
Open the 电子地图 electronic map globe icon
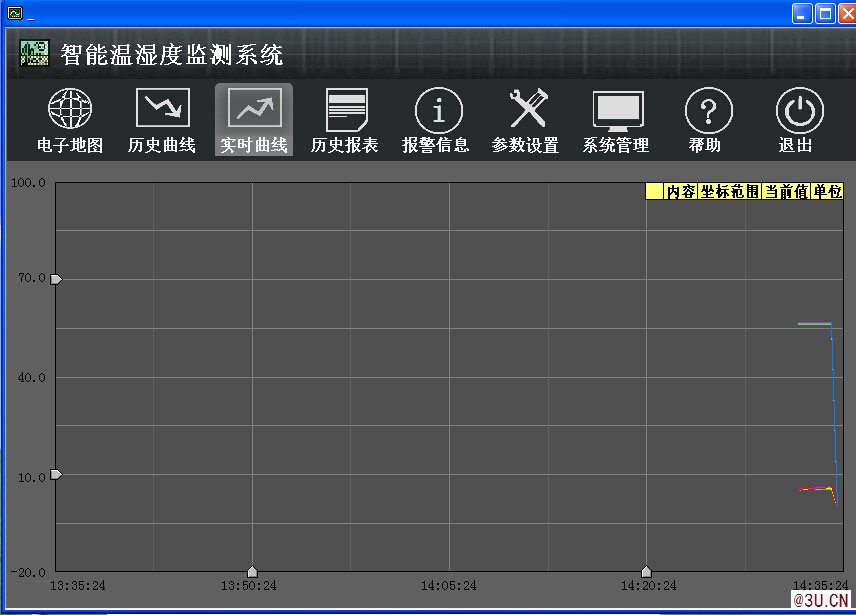[70, 108]
